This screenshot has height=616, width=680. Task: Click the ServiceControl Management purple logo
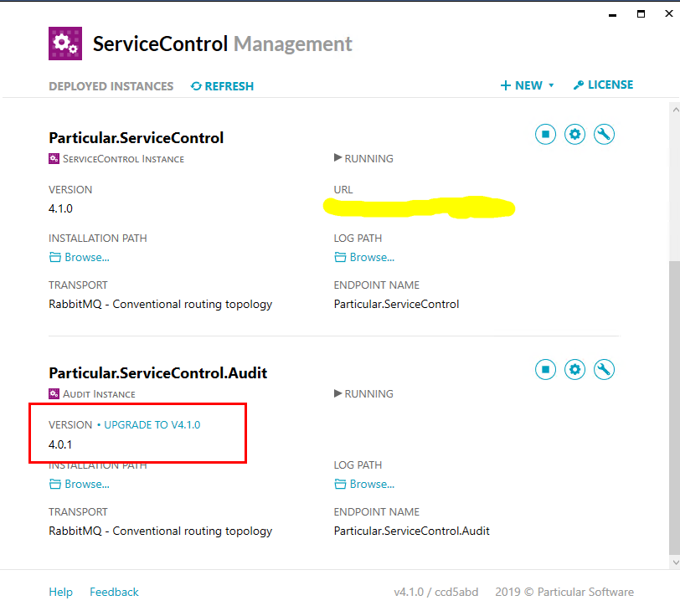click(65, 44)
